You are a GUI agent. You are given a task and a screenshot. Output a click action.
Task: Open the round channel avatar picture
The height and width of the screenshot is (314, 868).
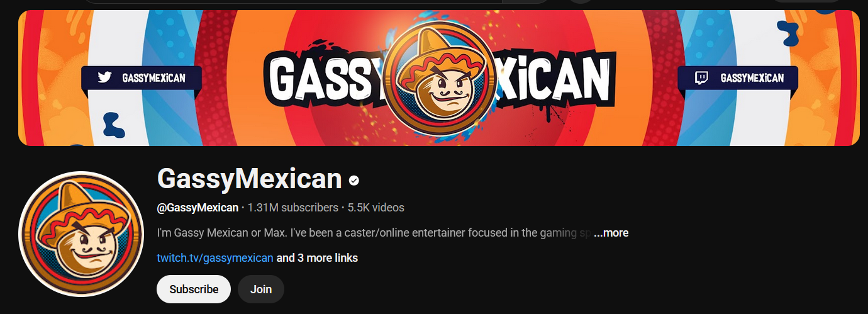click(x=82, y=233)
